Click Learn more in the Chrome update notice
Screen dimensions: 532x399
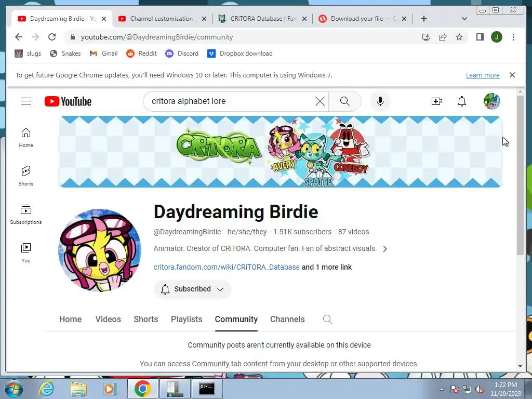(483, 75)
